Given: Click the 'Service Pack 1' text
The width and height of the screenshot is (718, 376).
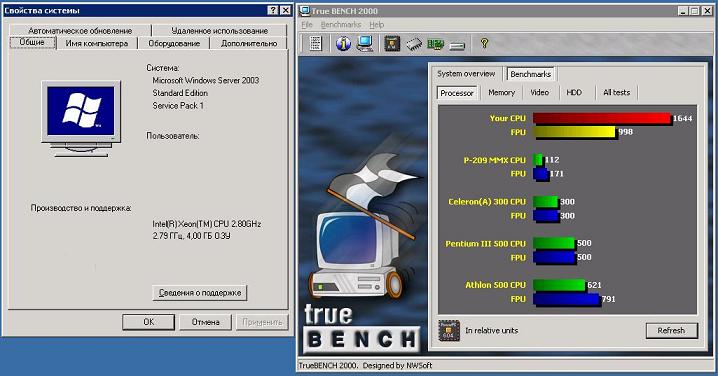Looking at the screenshot, I should 178,105.
